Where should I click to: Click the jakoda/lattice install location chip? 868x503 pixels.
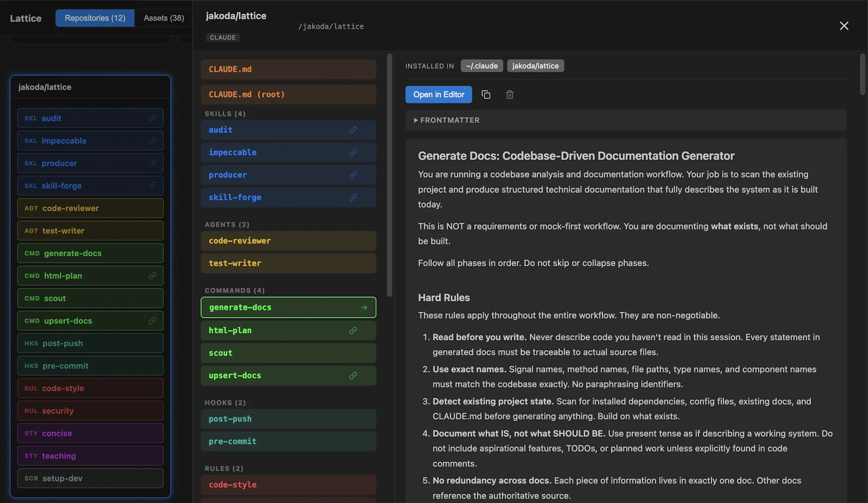(x=535, y=66)
